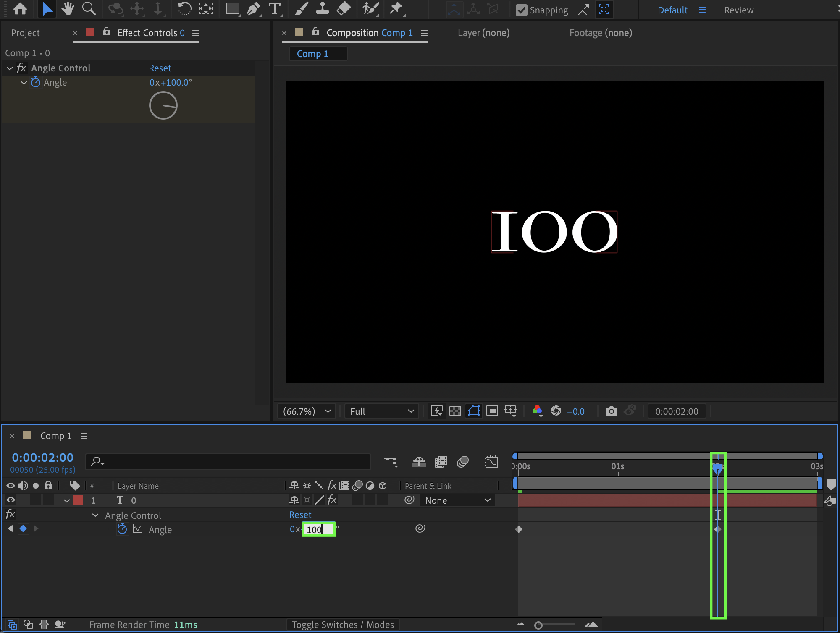Click the timeline zoom slider handle
The height and width of the screenshot is (633, 840).
(538, 625)
